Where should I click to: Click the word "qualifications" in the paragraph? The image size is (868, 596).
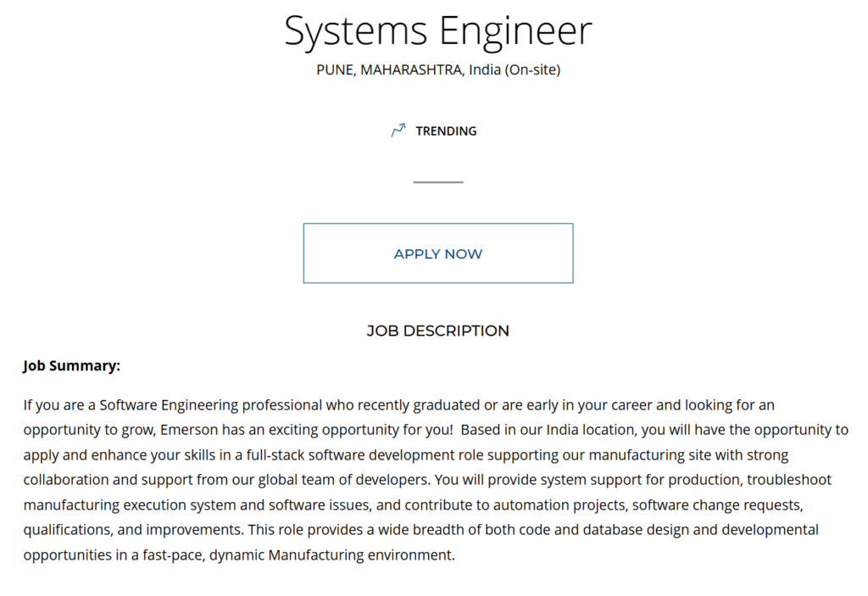coord(67,530)
